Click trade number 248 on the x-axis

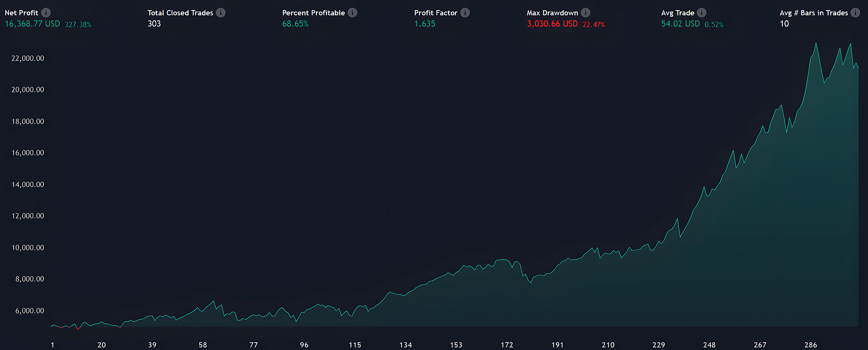(x=709, y=345)
